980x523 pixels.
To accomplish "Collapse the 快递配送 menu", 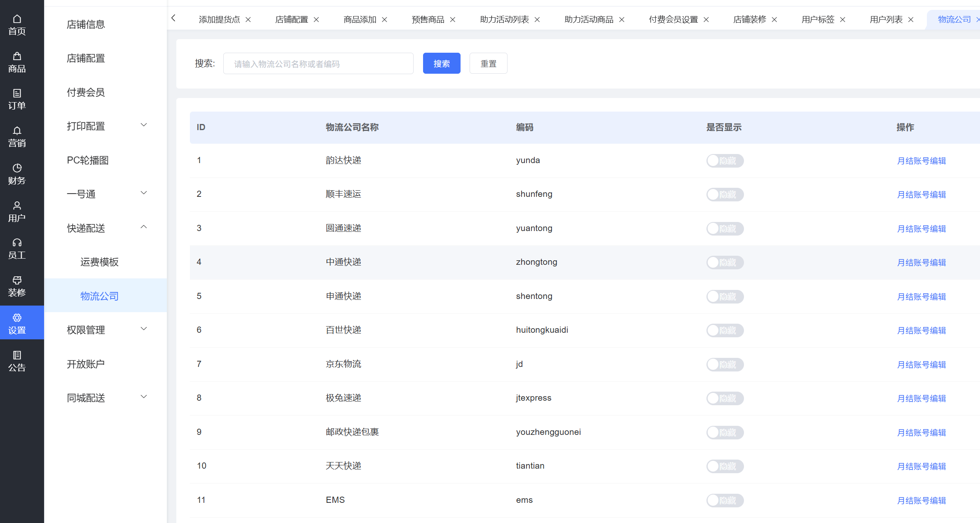I will (106, 228).
